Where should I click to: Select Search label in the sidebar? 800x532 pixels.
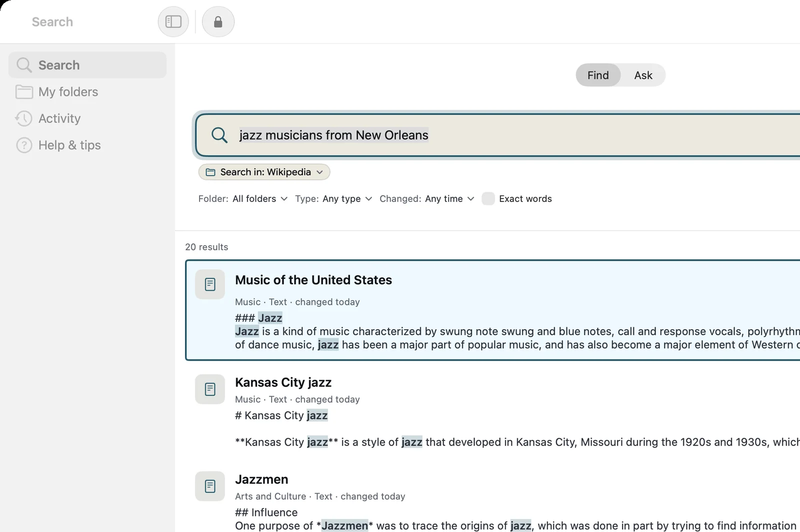point(59,65)
